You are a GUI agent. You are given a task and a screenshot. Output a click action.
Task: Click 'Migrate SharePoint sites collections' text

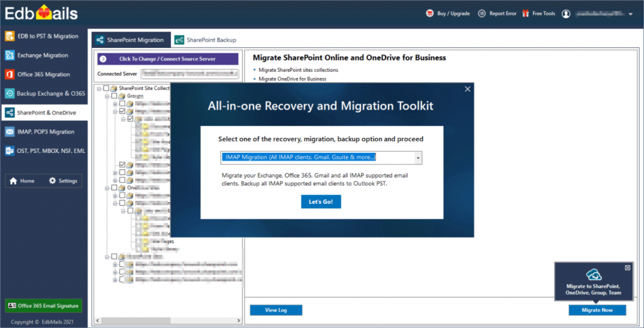click(x=298, y=70)
